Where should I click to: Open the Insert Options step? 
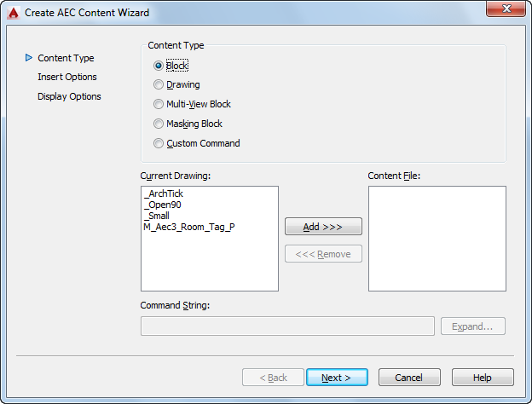(x=66, y=77)
